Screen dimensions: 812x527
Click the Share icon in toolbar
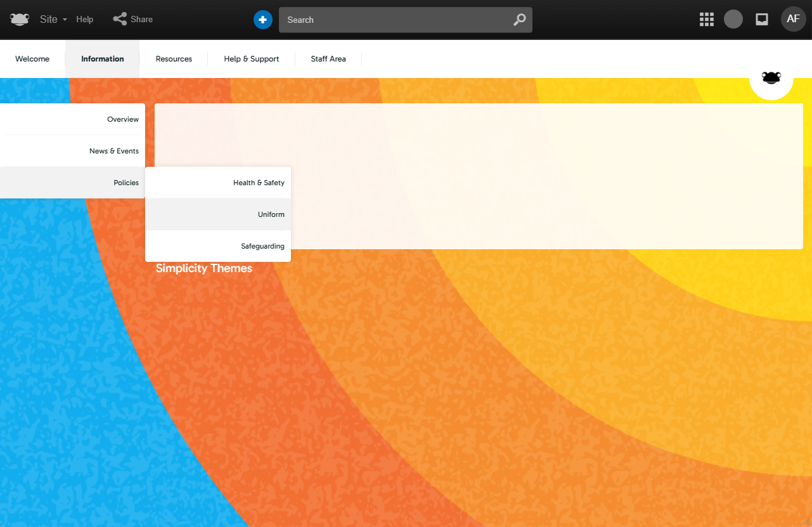tap(120, 19)
